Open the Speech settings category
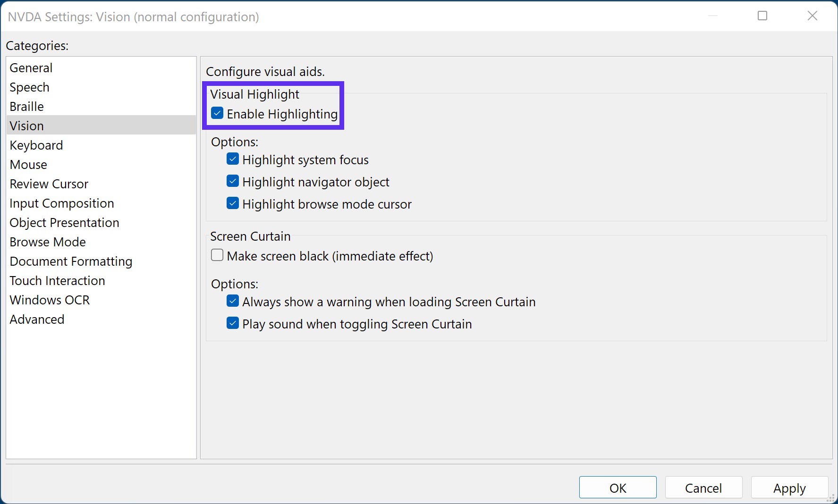This screenshot has height=504, width=838. (x=29, y=87)
